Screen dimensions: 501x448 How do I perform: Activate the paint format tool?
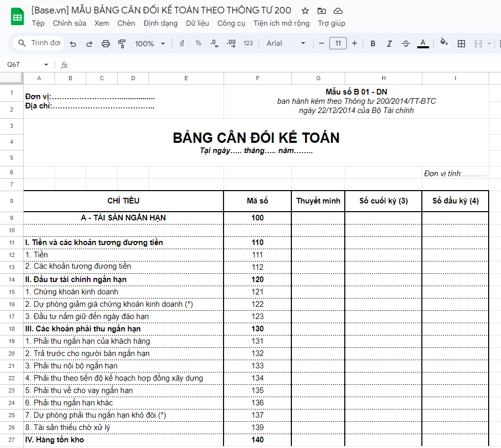122,44
